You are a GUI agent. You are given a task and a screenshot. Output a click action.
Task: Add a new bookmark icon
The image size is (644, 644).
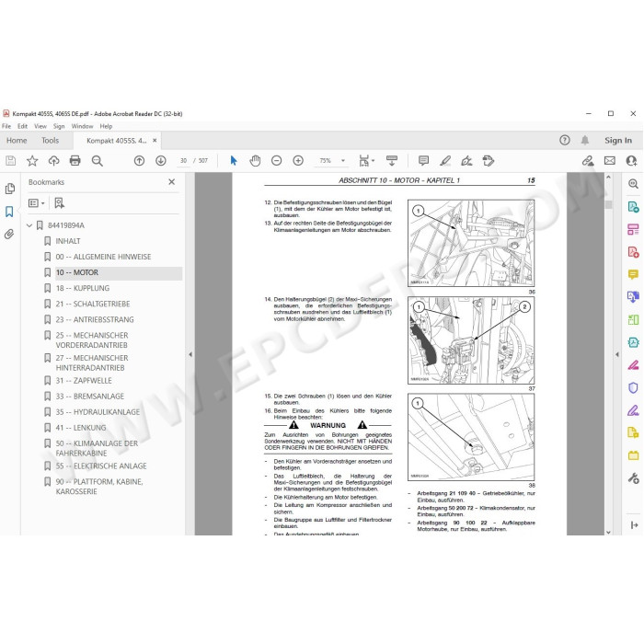60,203
